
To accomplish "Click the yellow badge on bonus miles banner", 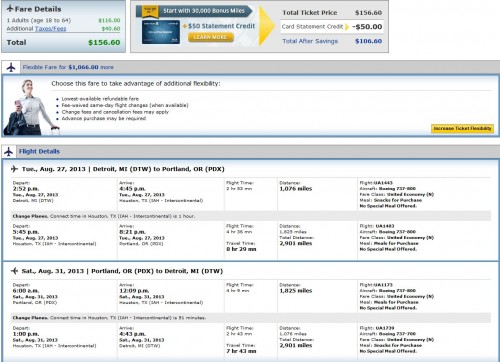I will [x=150, y=11].
